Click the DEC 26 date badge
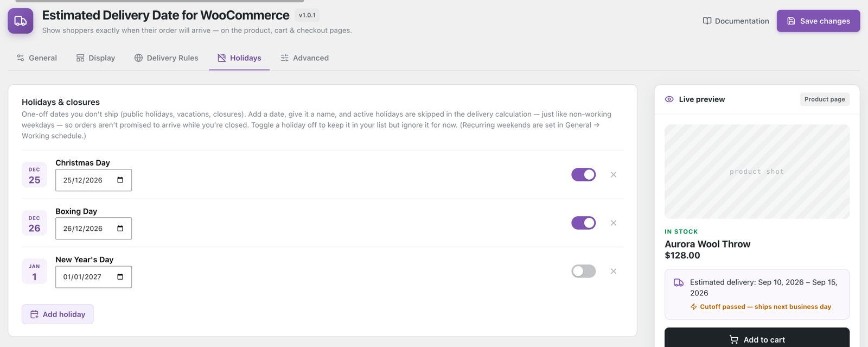The image size is (868, 347). [x=34, y=223]
